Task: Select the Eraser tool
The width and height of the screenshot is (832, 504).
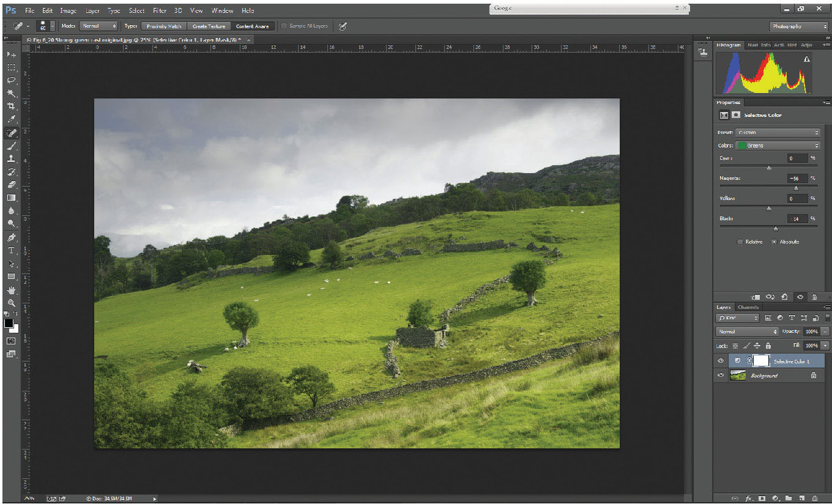Action: 11,185
